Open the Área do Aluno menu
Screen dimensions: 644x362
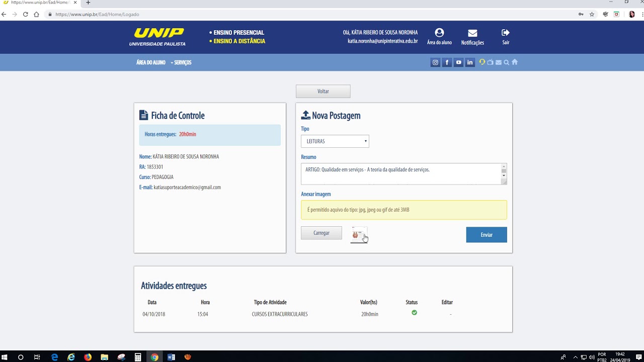[151, 62]
